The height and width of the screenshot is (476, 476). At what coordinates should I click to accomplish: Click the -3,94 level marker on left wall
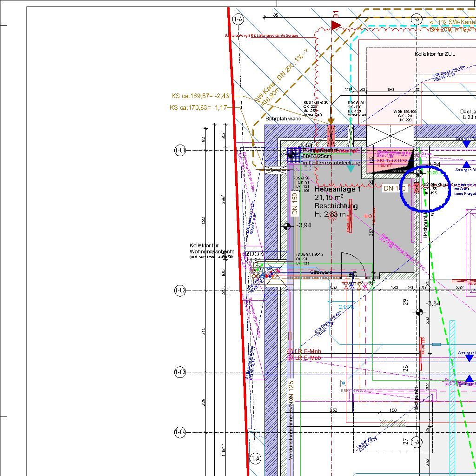pos(287,226)
